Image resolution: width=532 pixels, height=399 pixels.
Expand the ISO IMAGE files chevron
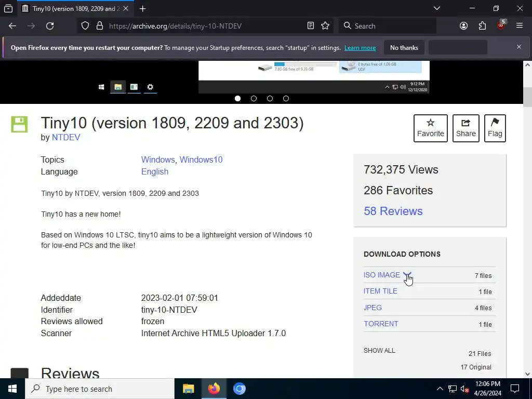(x=407, y=275)
